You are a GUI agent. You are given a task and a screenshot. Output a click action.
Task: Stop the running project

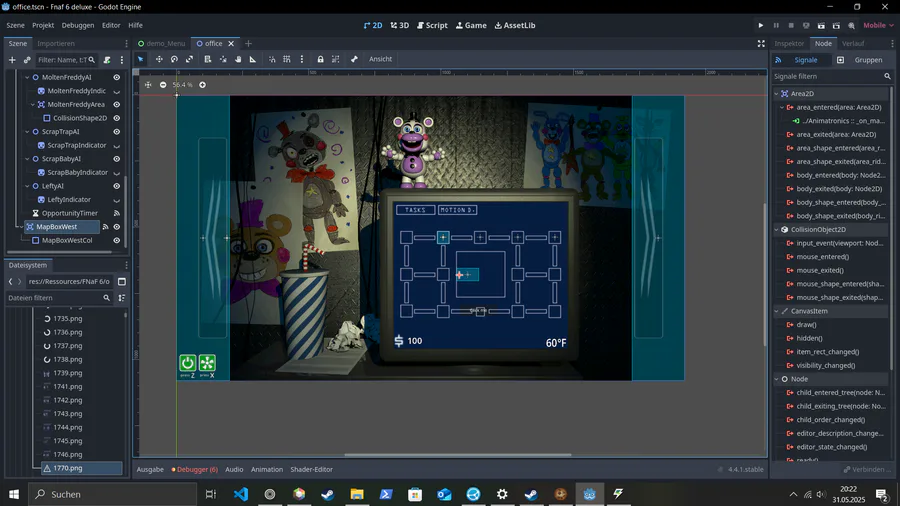pos(791,25)
